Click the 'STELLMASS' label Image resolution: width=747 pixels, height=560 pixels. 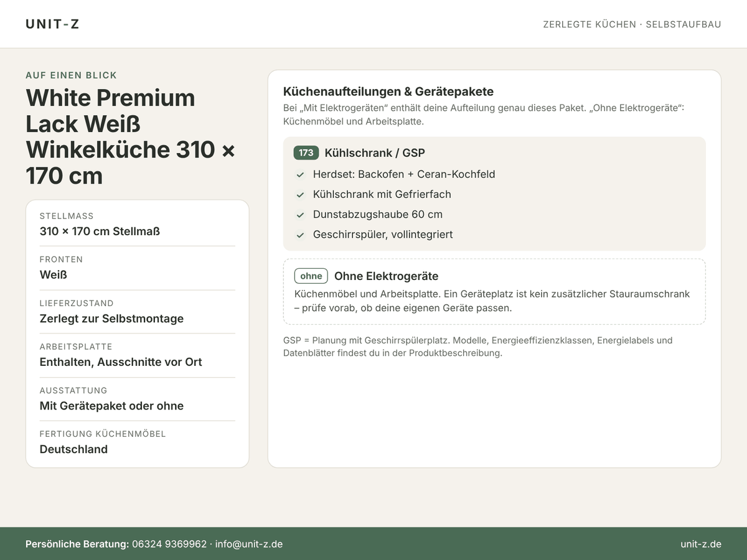coord(67,216)
